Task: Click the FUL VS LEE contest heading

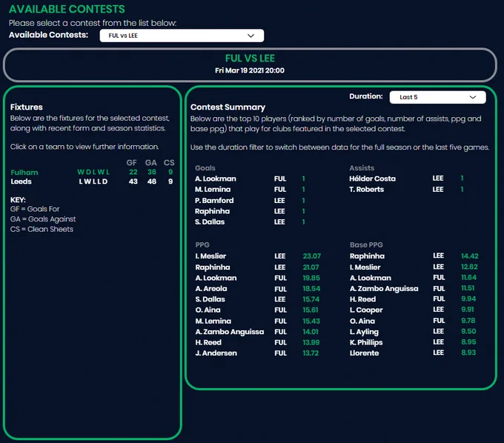Action: 250,59
